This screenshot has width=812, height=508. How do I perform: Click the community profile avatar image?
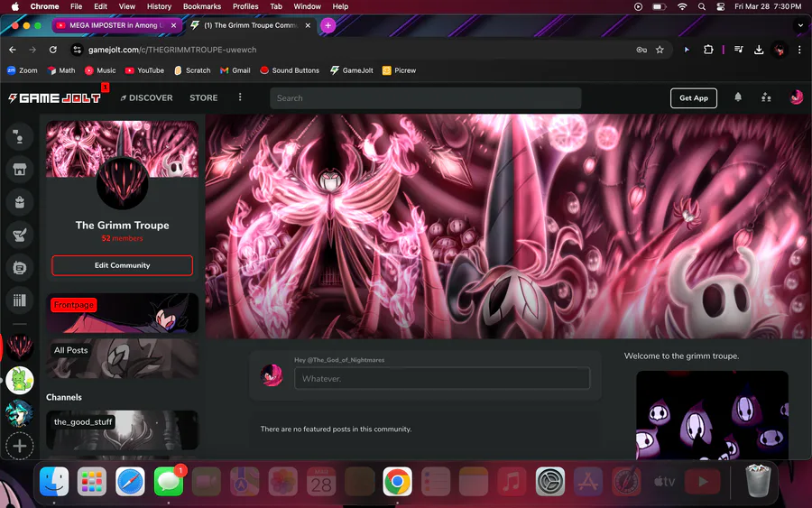click(122, 183)
